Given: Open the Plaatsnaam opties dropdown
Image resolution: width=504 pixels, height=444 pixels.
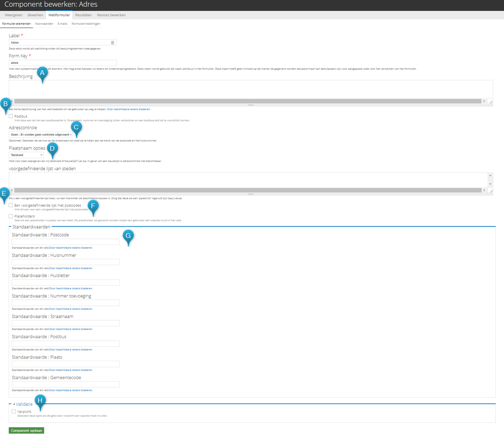Looking at the screenshot, I should click(26, 155).
